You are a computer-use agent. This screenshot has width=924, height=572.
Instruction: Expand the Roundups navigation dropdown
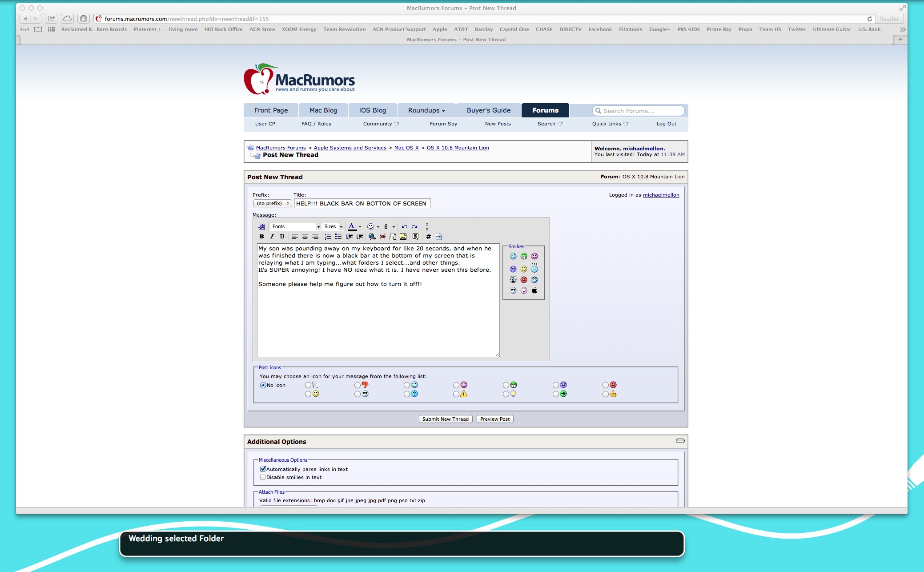point(426,110)
